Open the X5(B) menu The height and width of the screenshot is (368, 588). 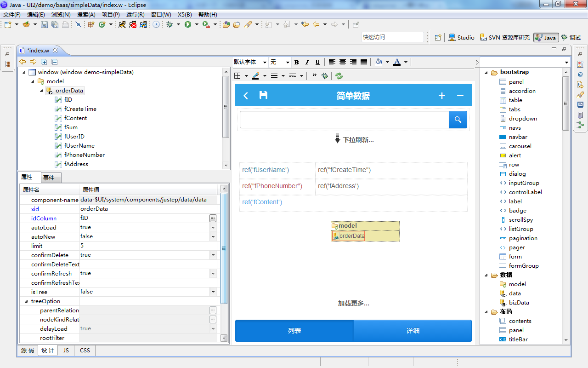click(185, 15)
